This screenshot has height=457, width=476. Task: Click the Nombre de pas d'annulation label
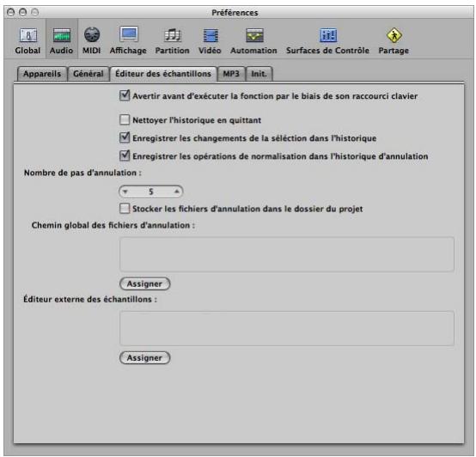pos(82,173)
